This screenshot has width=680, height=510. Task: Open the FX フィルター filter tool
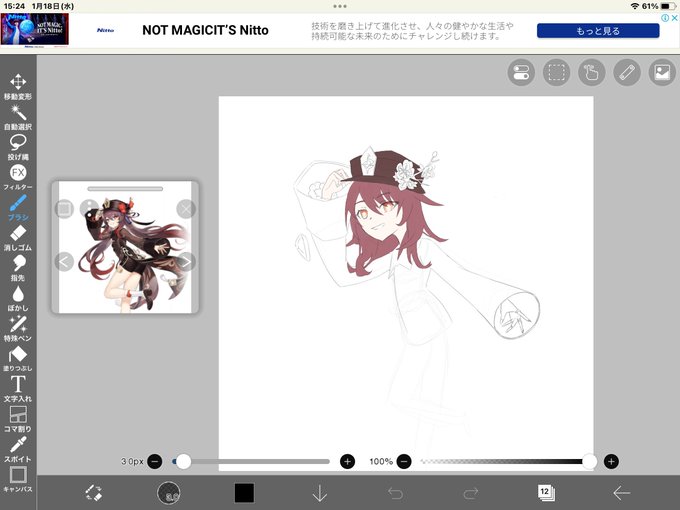click(18, 177)
